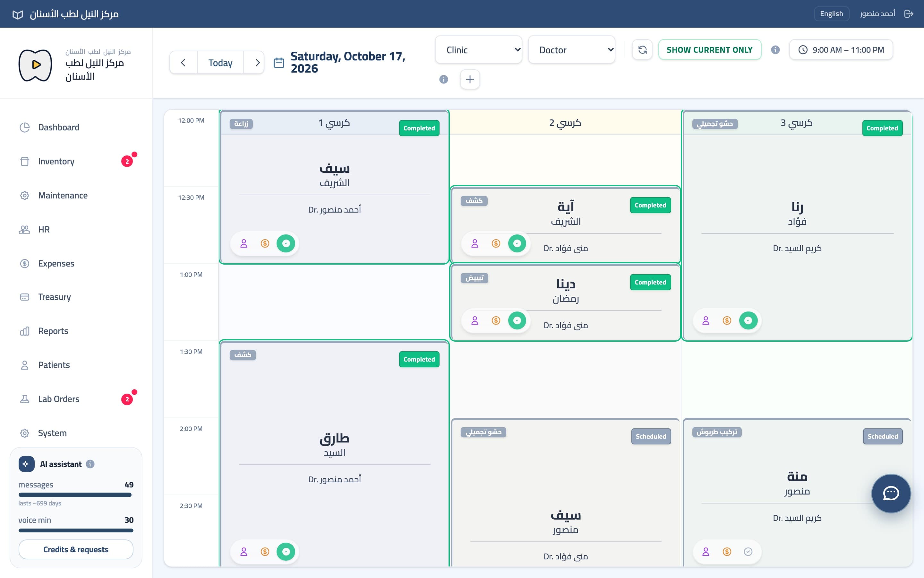Toggle completed check on آية الشريف appointment
This screenshot has width=924, height=578.
517,243
